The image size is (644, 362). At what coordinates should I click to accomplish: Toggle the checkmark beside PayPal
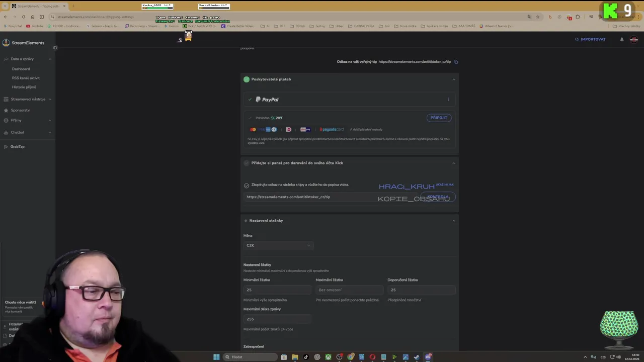[x=250, y=100]
